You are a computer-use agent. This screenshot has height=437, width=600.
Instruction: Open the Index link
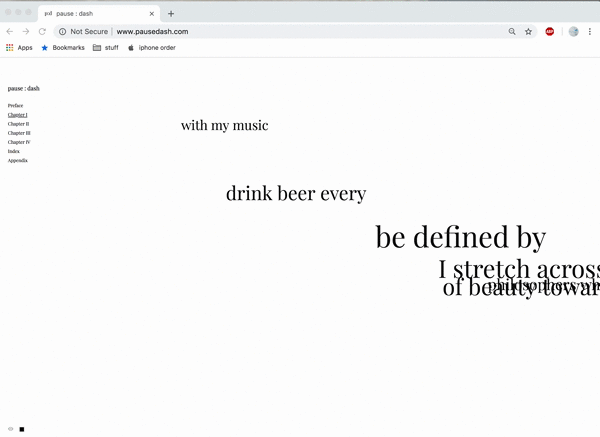pyautogui.click(x=13, y=151)
